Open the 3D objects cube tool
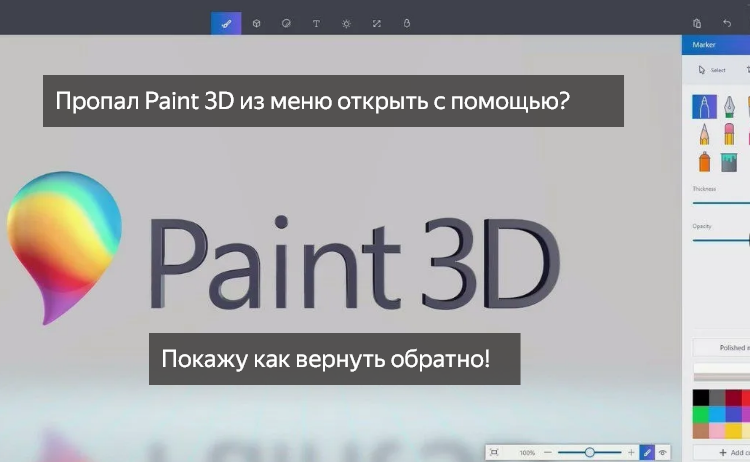750x462 pixels. [x=256, y=23]
